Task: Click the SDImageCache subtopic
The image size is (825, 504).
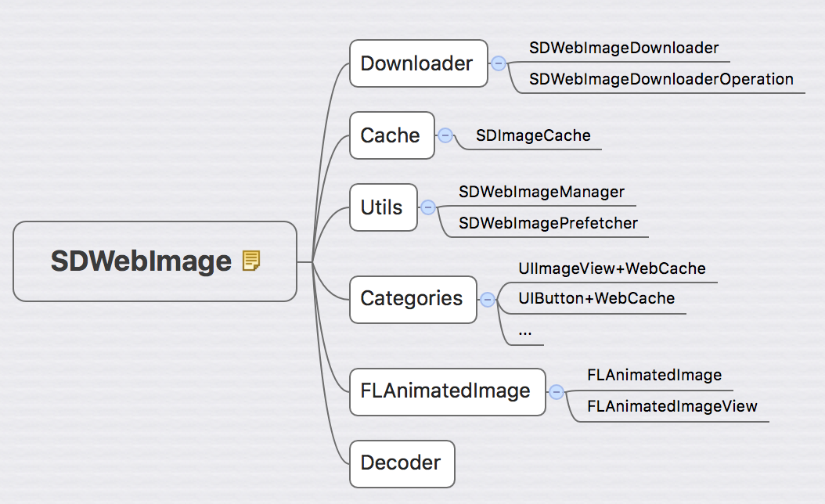Action: (x=533, y=135)
